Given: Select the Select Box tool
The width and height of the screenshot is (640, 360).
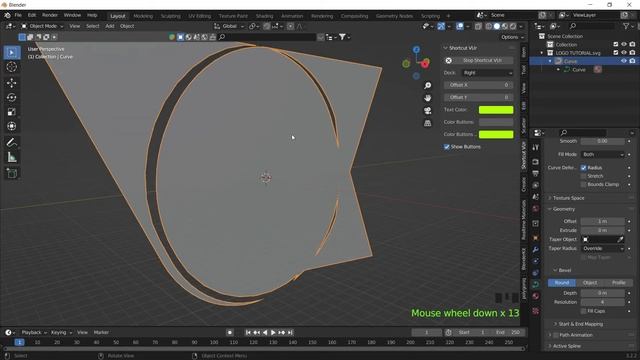Looking at the screenshot, I should (x=11, y=53).
